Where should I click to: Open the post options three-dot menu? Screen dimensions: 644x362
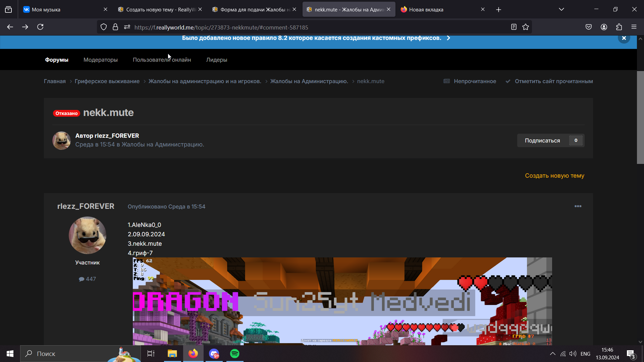[x=578, y=206]
